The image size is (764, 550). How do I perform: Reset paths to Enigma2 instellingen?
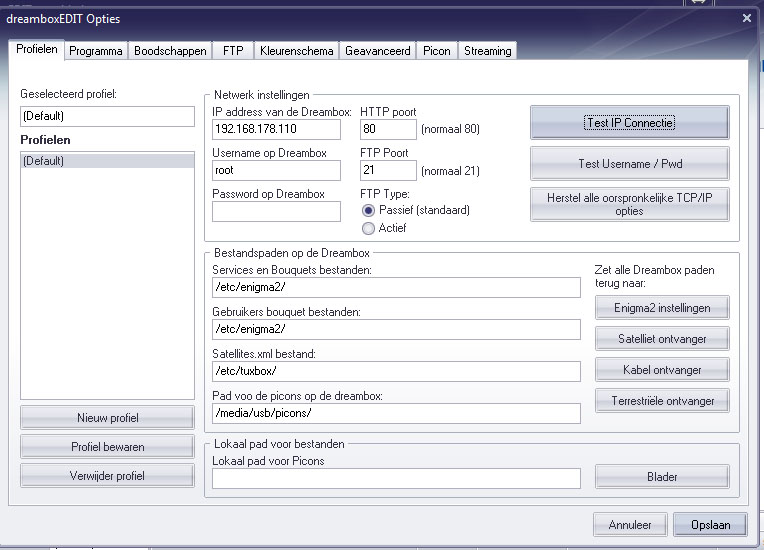point(662,308)
